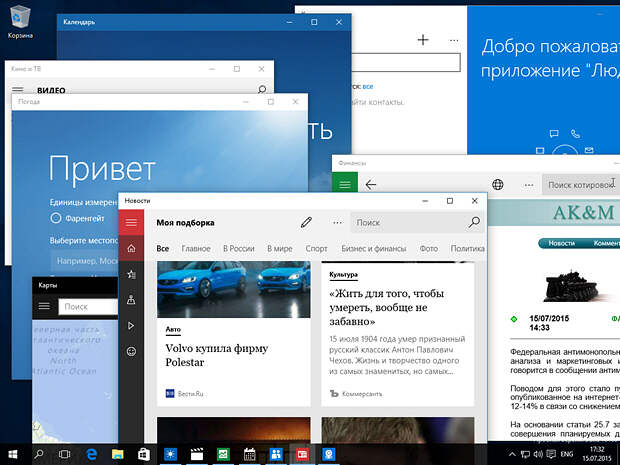This screenshot has width=620, height=465.
Task: Open the blue Volvo cars thumbnail
Action: tap(234, 289)
